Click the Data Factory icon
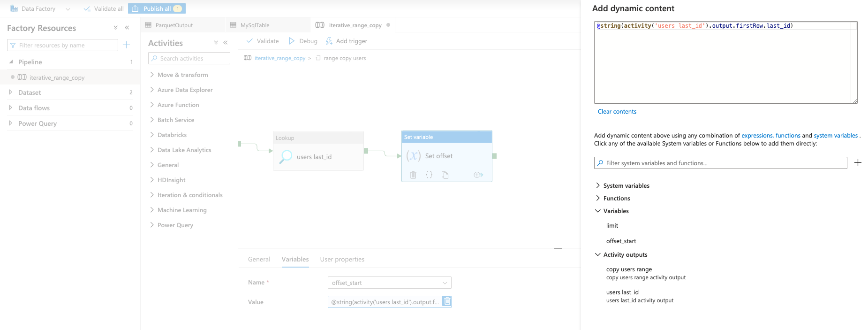Screen dimensions: 868x330 click(14, 8)
